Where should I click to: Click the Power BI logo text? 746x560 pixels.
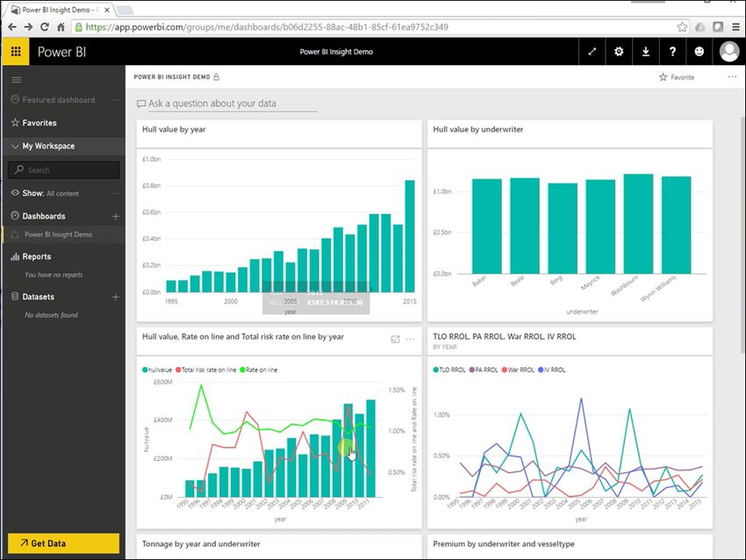click(x=61, y=52)
